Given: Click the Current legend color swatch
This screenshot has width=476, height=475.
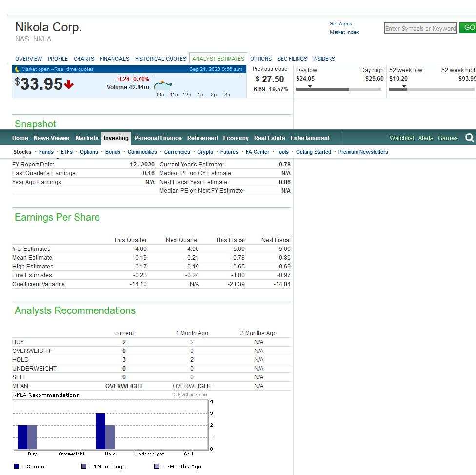Looking at the screenshot, I should (17, 466).
